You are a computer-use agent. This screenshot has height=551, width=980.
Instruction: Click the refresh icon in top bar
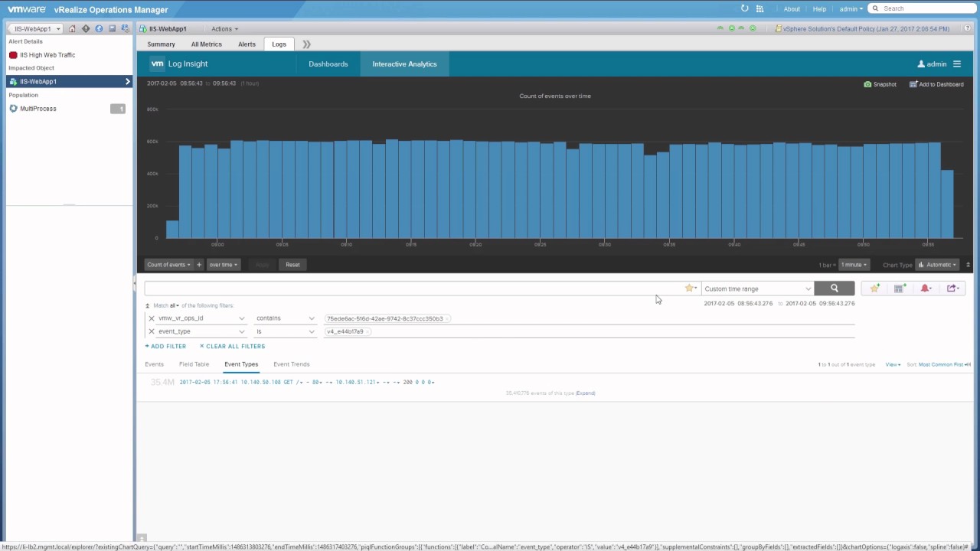pos(744,8)
